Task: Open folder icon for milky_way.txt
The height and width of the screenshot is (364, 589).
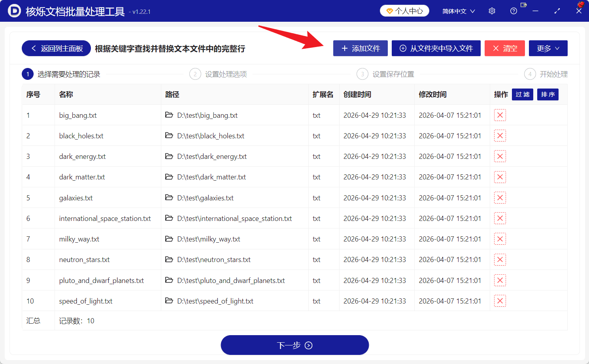Action: tap(169, 239)
